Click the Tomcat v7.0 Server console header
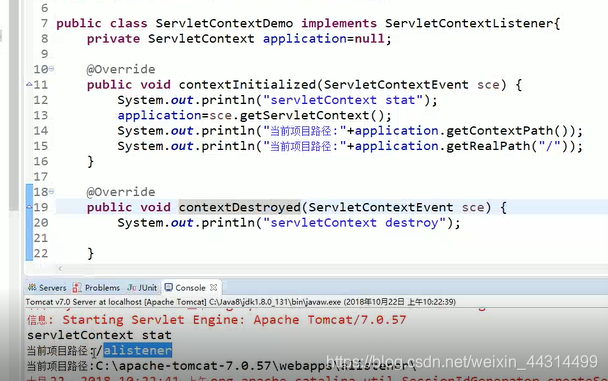 (240, 302)
